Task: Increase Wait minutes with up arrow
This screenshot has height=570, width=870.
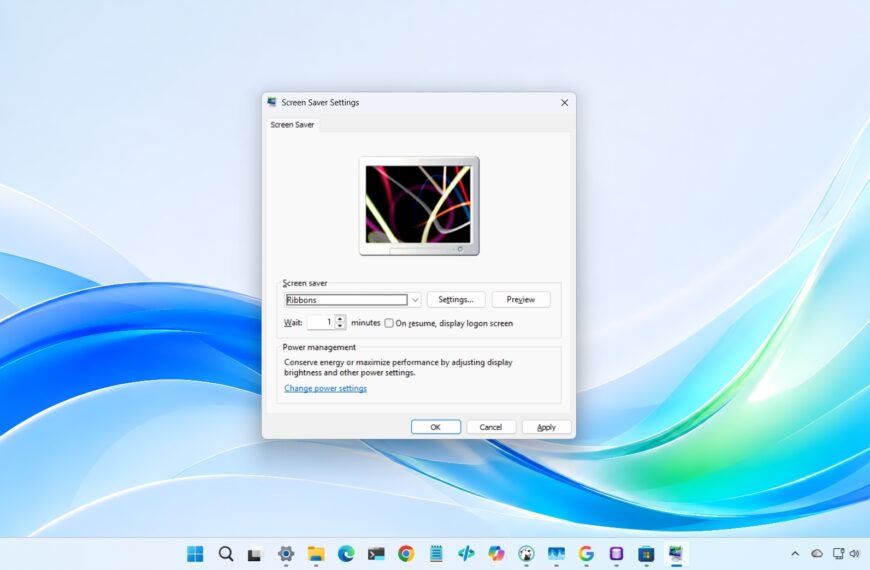Action: point(340,319)
